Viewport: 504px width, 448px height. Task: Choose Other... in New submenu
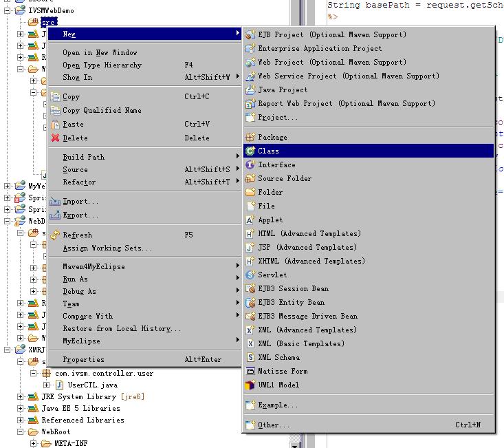click(x=369, y=425)
